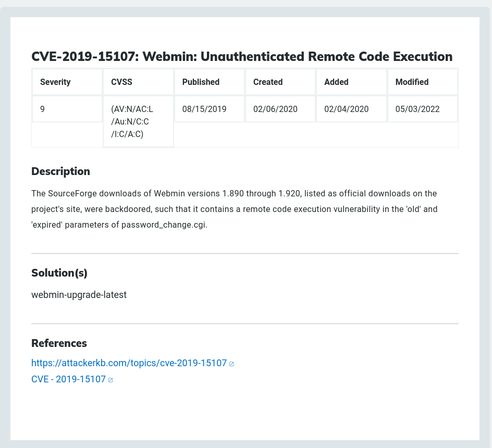The height and width of the screenshot is (448, 492).
Task: Click the Published column header
Action: 201,82
